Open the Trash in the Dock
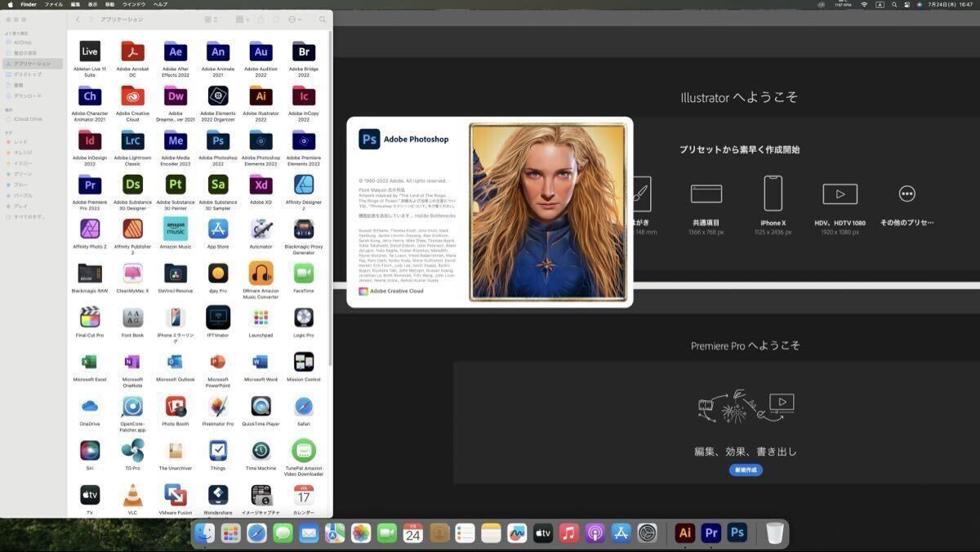 [x=775, y=533]
